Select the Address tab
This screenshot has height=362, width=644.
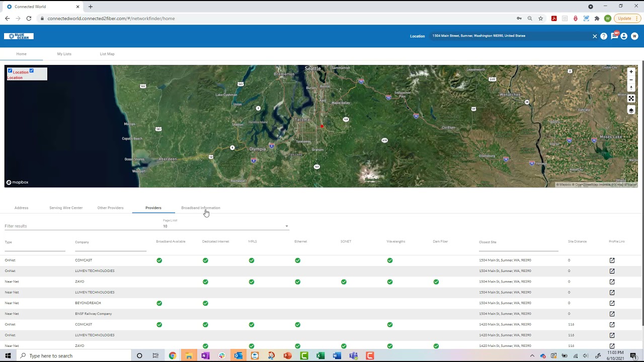[x=21, y=208]
